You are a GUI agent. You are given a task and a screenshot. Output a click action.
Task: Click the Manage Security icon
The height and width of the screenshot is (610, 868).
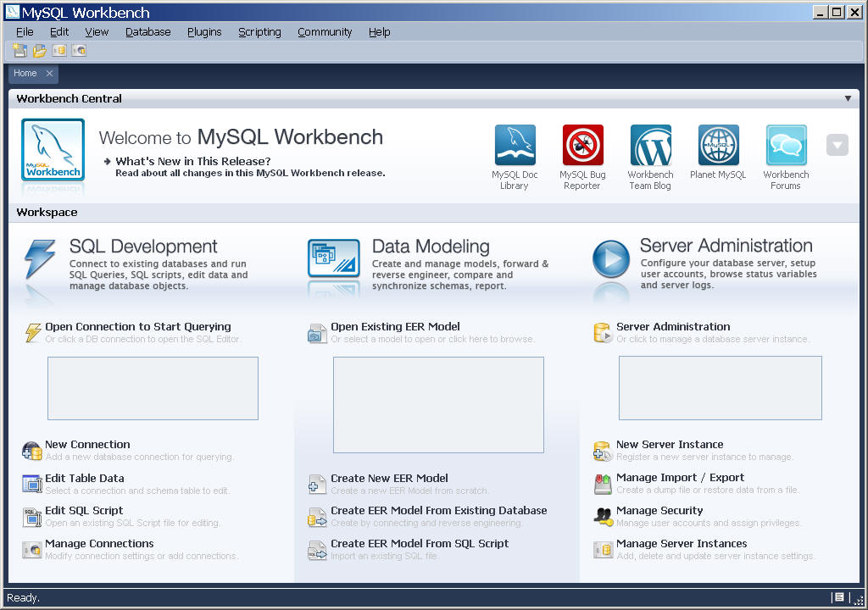(603, 517)
